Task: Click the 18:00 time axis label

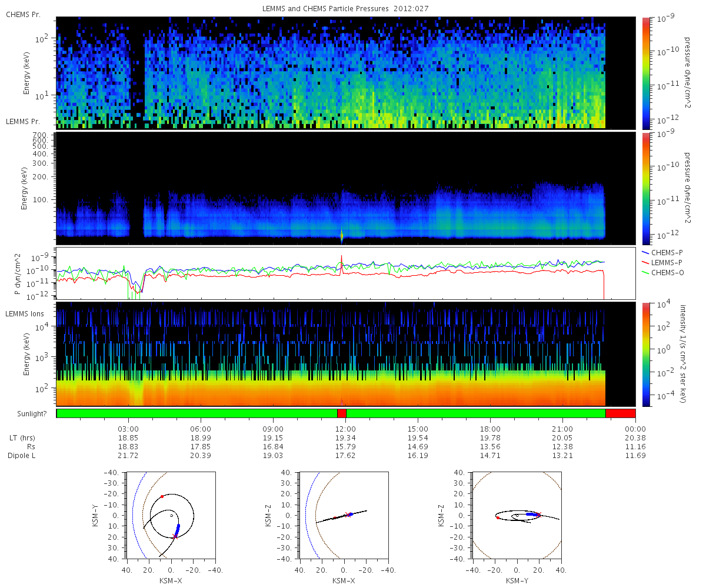Action: pos(490,429)
